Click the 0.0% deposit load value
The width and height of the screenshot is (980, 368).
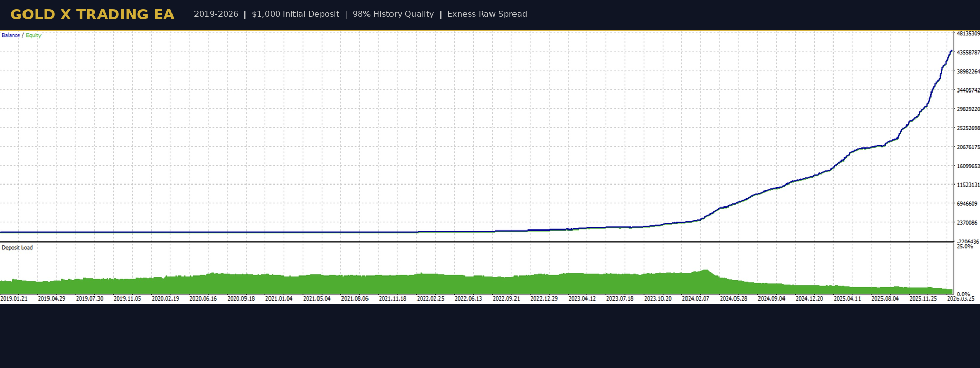tap(963, 294)
